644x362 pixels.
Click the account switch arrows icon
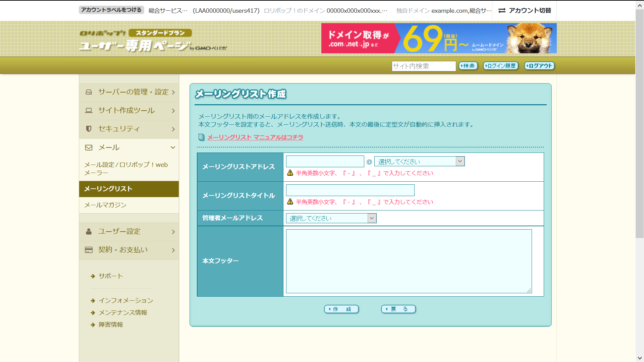502,11
